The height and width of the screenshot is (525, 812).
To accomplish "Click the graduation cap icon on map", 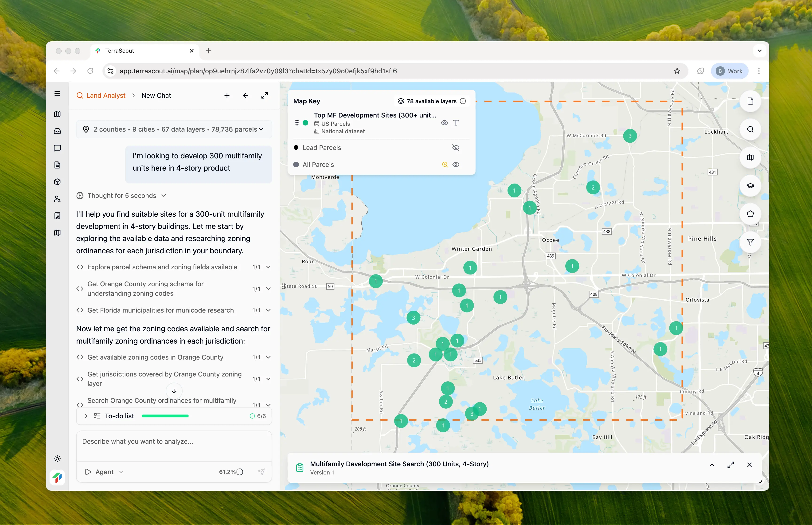I will click(750, 186).
